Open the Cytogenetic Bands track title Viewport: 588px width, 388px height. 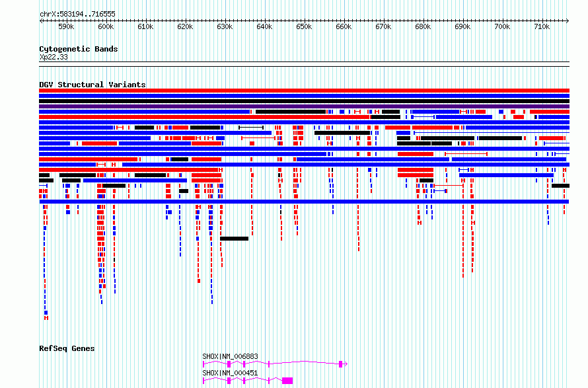click(79, 49)
